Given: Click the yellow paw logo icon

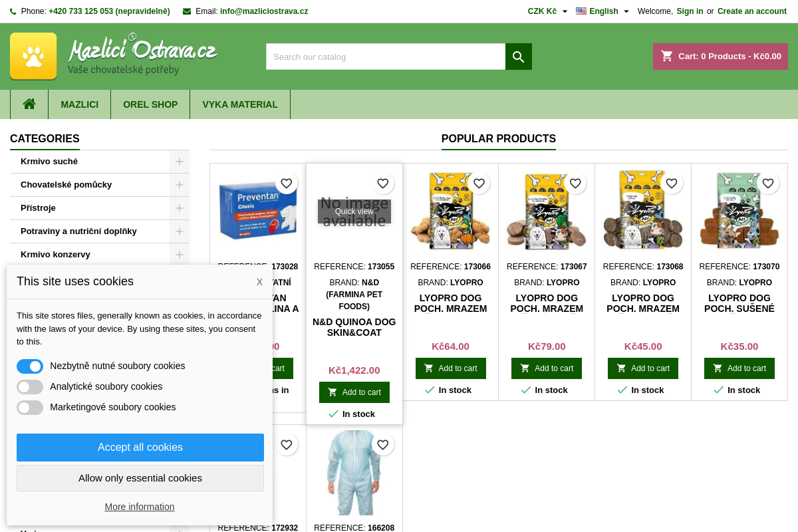Looking at the screenshot, I should click(33, 57).
